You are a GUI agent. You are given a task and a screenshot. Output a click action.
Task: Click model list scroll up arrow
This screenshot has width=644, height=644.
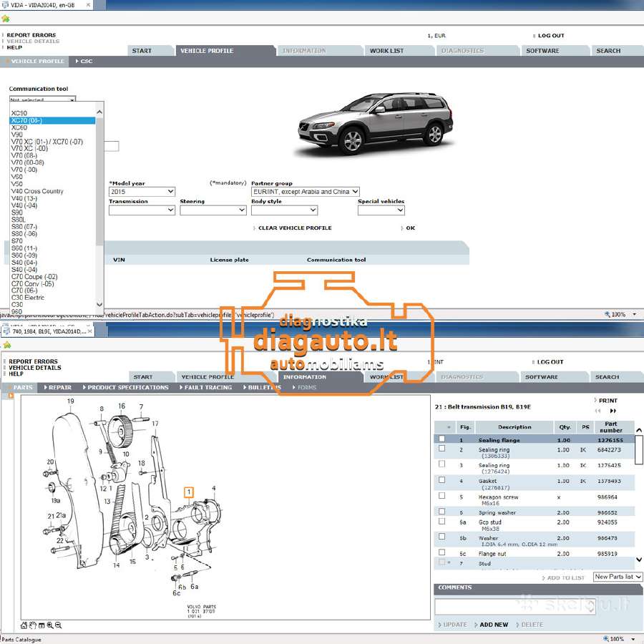pos(99,112)
